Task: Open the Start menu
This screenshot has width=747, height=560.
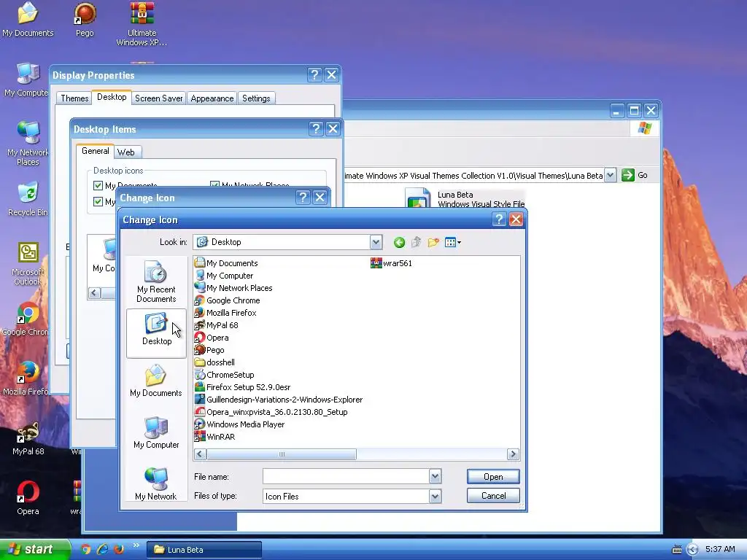Action: (x=34, y=549)
